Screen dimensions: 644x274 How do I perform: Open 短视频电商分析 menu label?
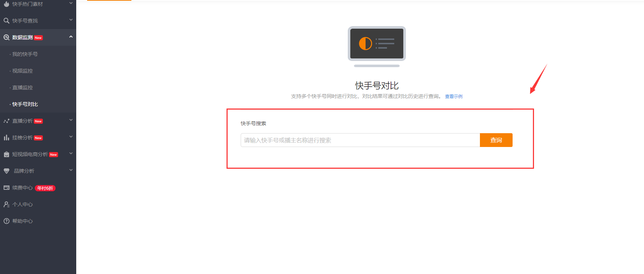tap(30, 154)
